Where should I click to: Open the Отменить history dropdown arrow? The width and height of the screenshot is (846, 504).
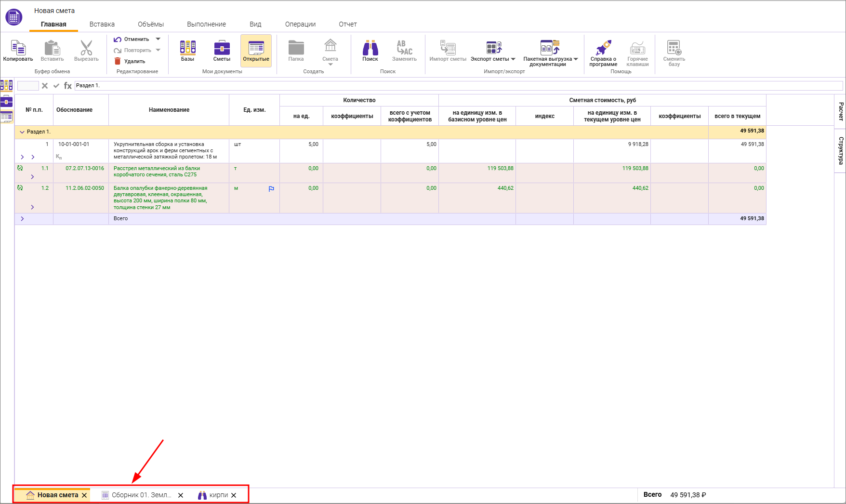point(158,39)
